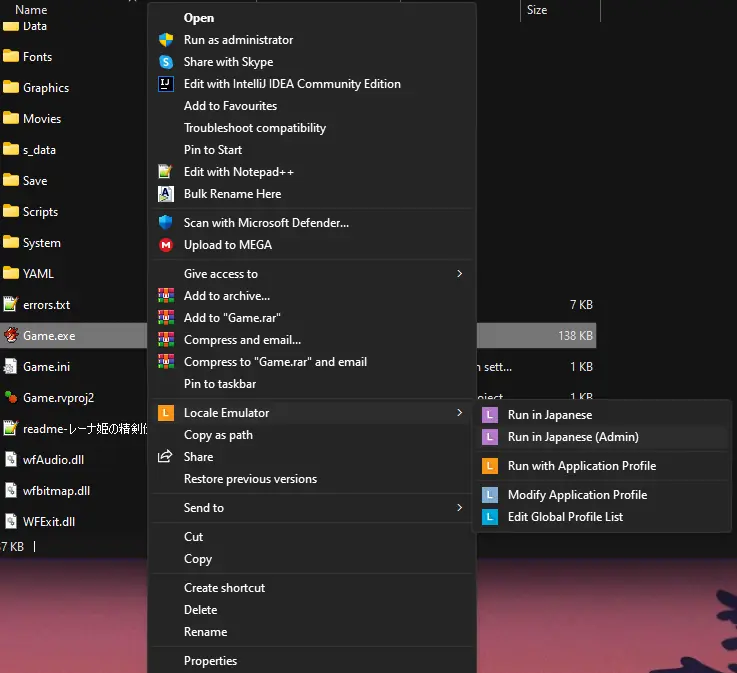Click the IntelliJ IDEA icon in context menu
Screen dimensions: 737x673
166,84
